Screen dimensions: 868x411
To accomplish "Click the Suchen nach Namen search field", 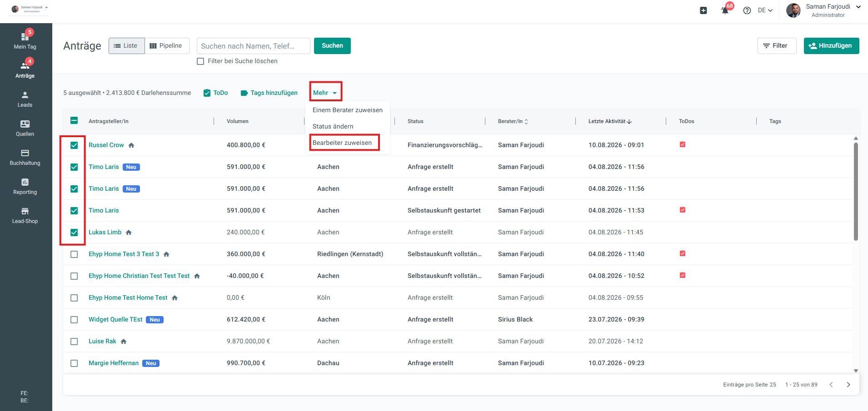I will (x=253, y=46).
